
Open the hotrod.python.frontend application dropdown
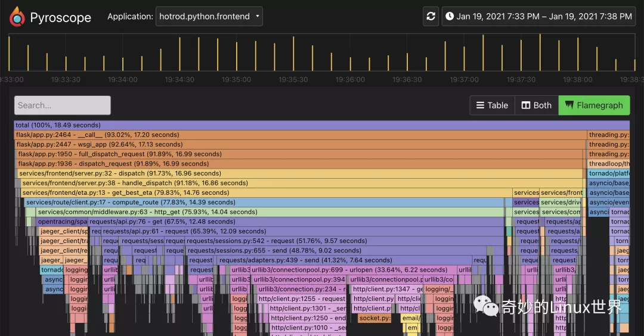pyautogui.click(x=209, y=17)
